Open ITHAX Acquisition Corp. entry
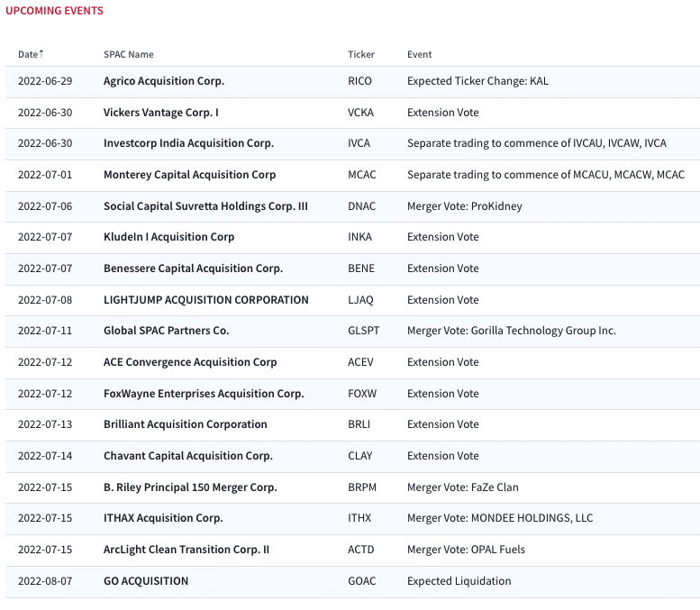Screen dimensions: 700x610 pyautogui.click(x=163, y=518)
